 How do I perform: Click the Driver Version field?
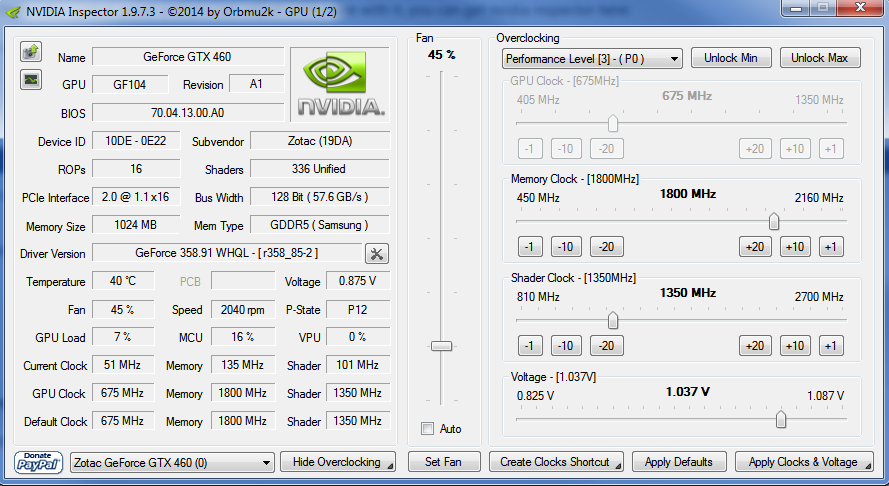(227, 253)
